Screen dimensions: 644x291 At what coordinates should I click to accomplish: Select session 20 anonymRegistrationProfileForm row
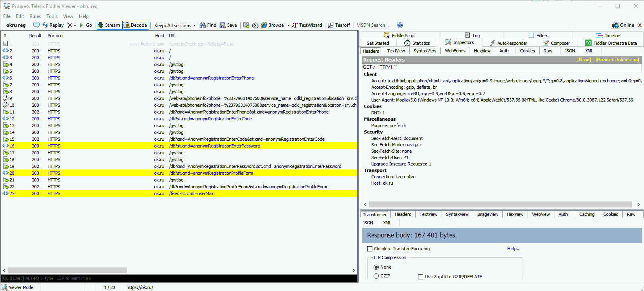click(x=179, y=173)
